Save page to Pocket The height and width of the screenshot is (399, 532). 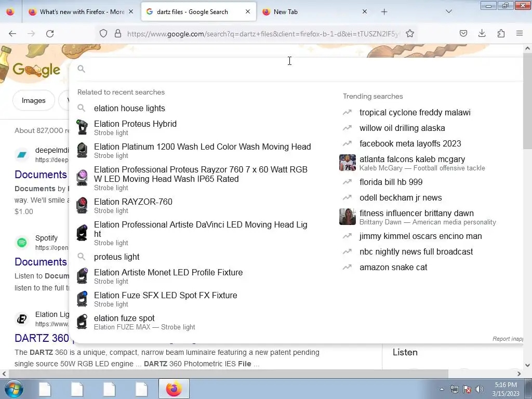click(463, 33)
